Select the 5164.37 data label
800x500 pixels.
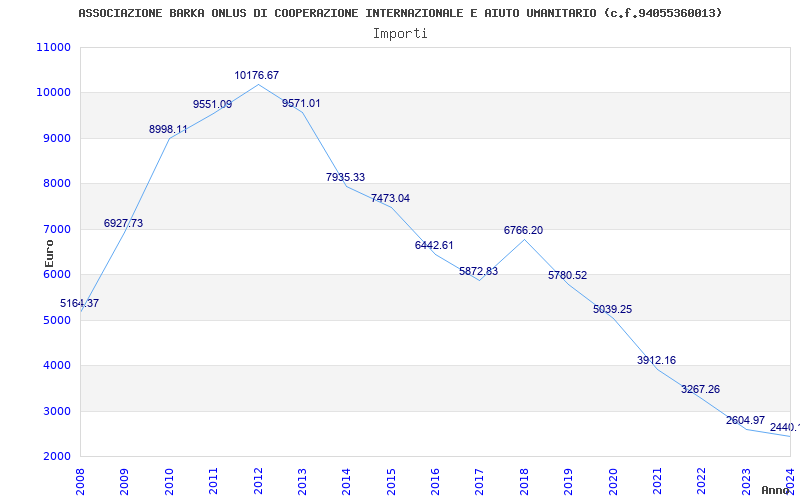[80, 304]
